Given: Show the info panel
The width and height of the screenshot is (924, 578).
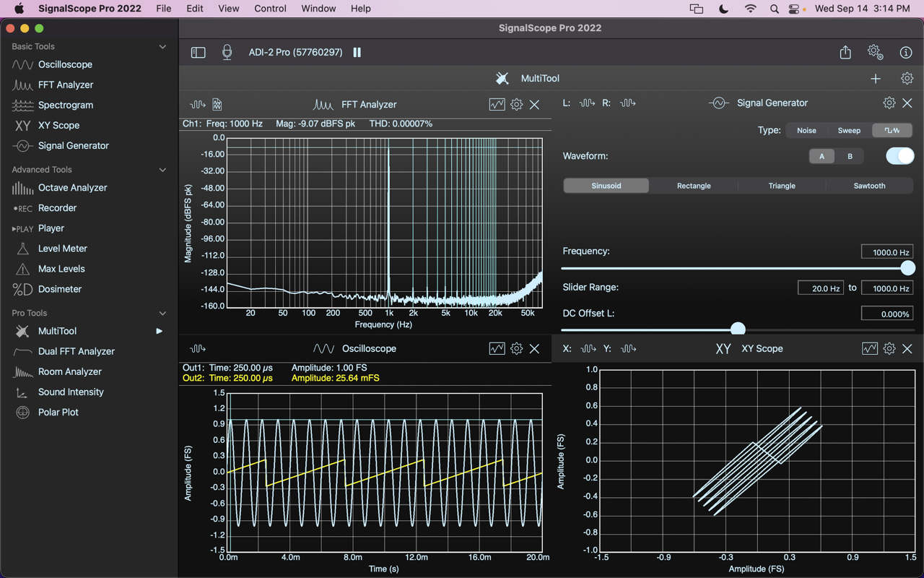Looking at the screenshot, I should (x=906, y=52).
